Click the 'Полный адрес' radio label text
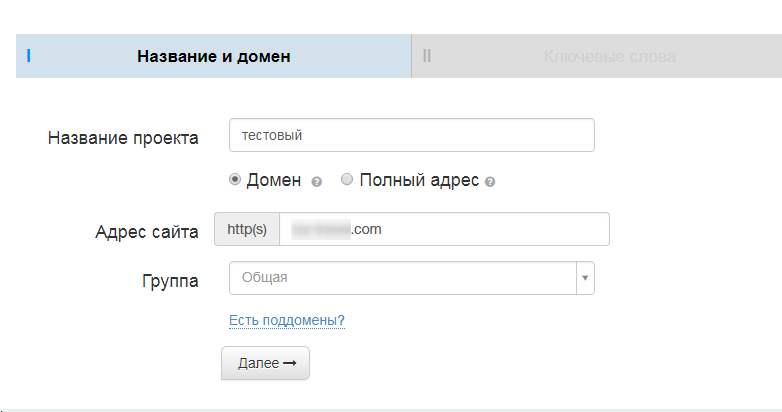782x412 pixels. [420, 181]
